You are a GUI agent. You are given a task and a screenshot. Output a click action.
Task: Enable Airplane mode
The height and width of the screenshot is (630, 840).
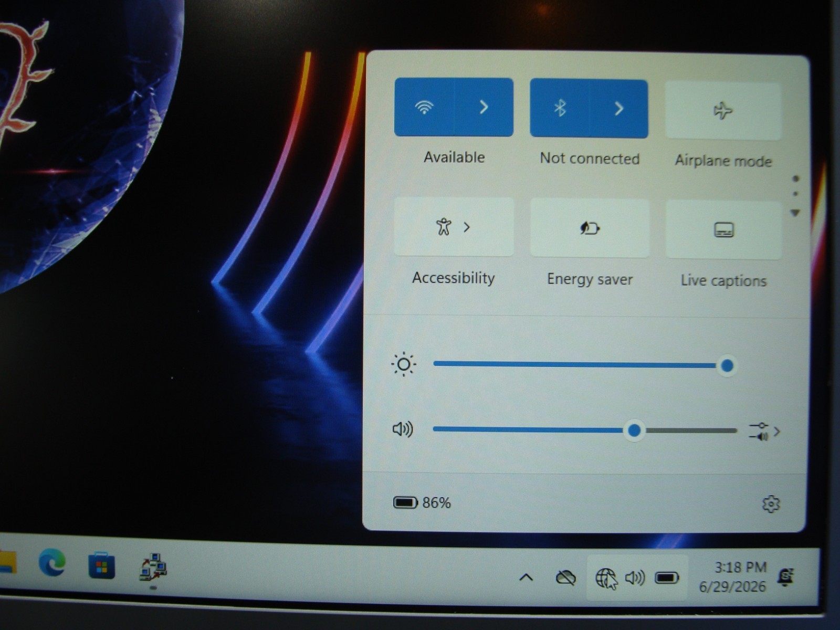click(x=723, y=111)
